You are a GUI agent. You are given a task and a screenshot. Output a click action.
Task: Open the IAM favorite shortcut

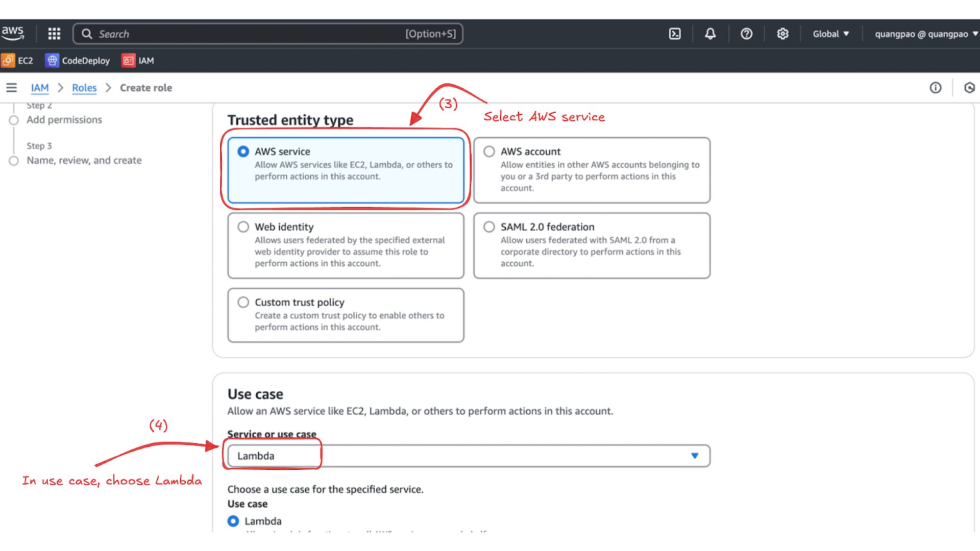(x=137, y=60)
